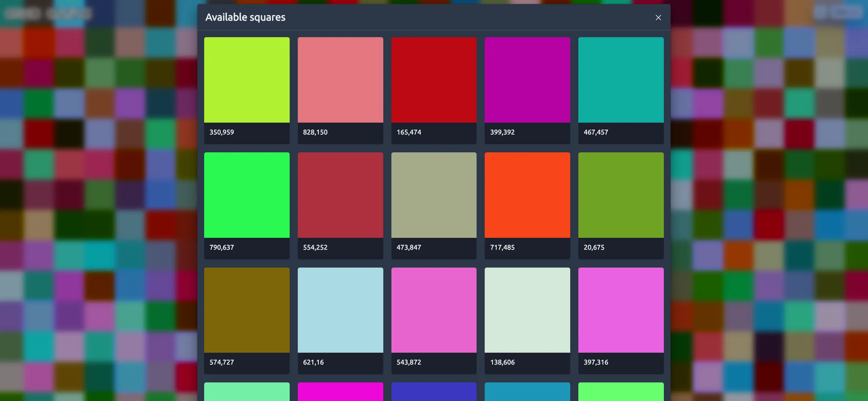This screenshot has height=401, width=868.
Task: Select the lime swatch labeled 350,959
Action: click(x=247, y=80)
